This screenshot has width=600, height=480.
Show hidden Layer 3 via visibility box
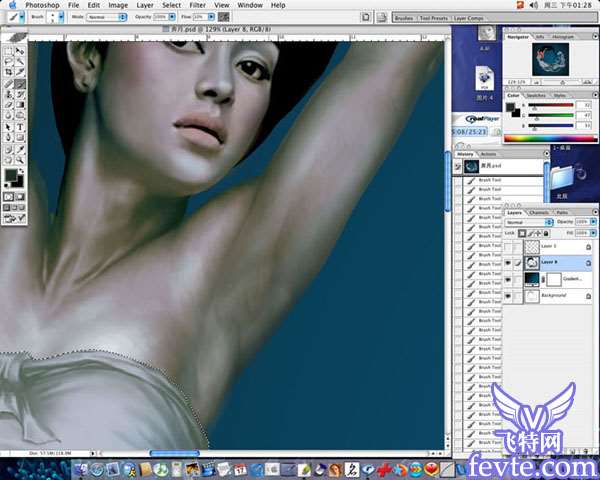pos(508,245)
